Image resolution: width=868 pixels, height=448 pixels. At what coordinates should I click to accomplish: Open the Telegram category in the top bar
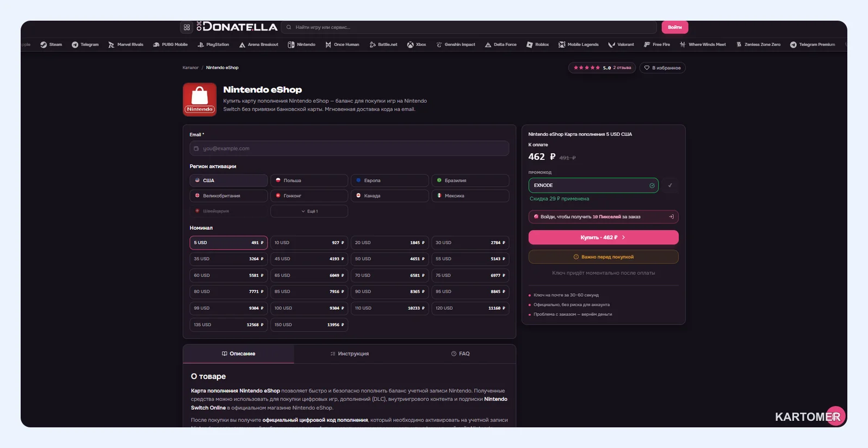tap(85, 45)
